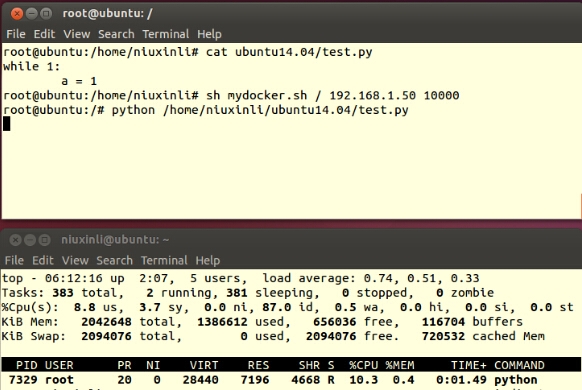Open Search menu in root@ubuntu terminal

116,34
